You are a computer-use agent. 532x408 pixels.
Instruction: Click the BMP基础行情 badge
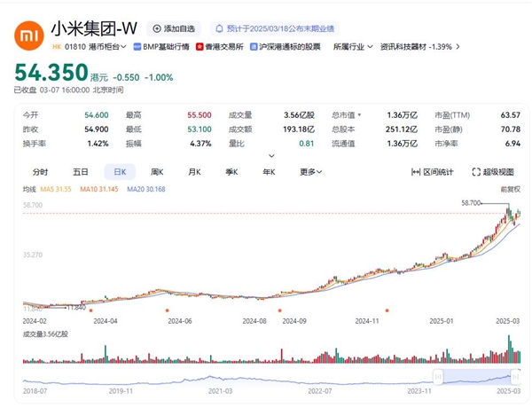[161, 46]
